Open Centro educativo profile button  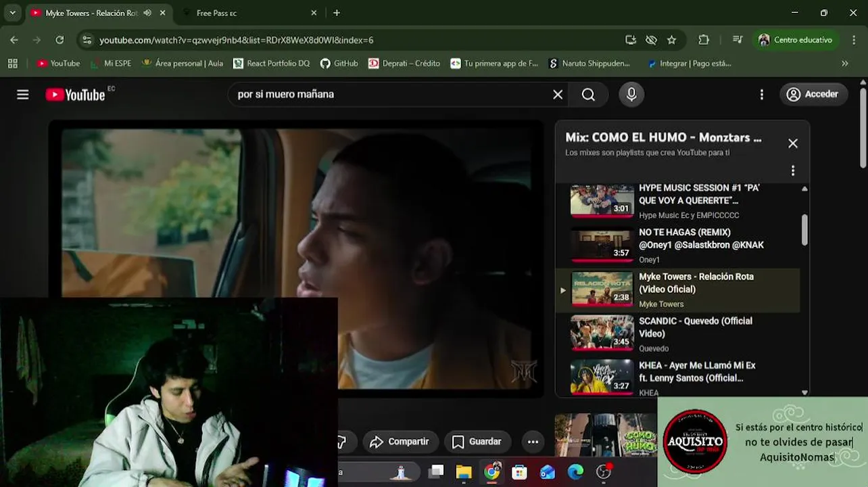coord(796,40)
